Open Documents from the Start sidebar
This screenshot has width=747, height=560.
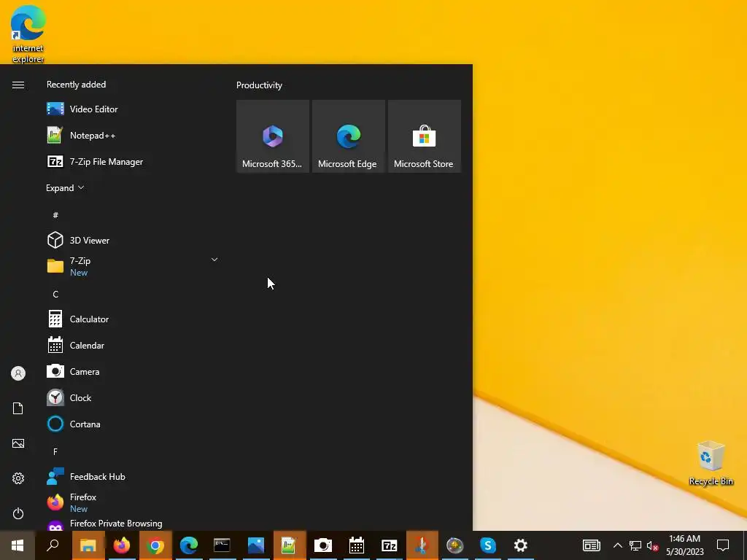18,408
